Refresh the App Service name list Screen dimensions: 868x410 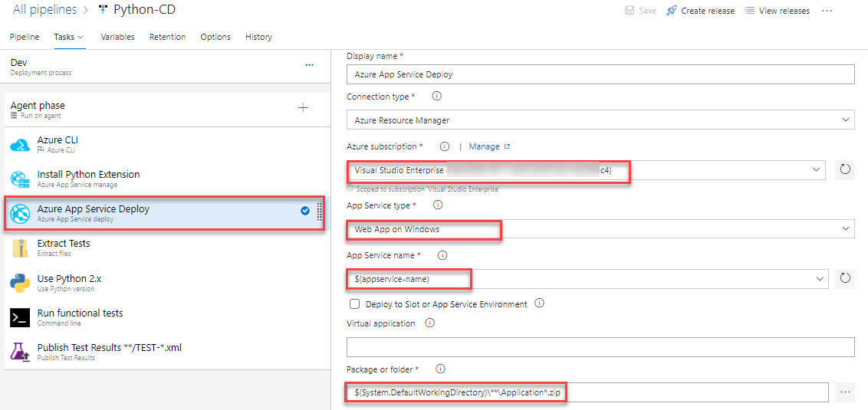[x=845, y=278]
